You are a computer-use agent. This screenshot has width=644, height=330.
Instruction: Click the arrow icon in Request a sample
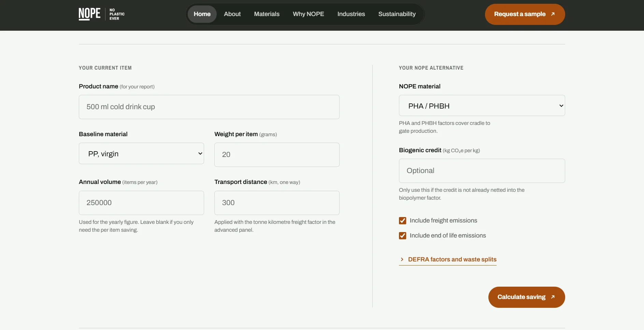553,14
